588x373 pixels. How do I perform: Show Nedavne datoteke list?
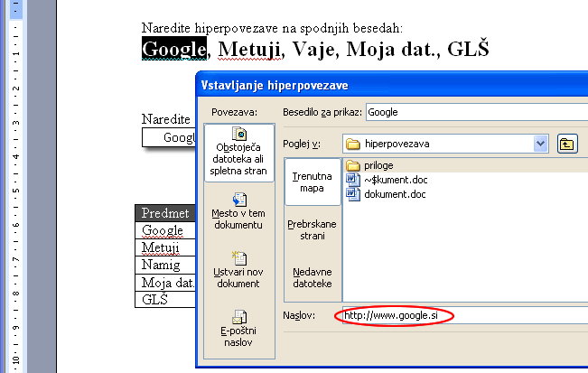[x=313, y=278]
